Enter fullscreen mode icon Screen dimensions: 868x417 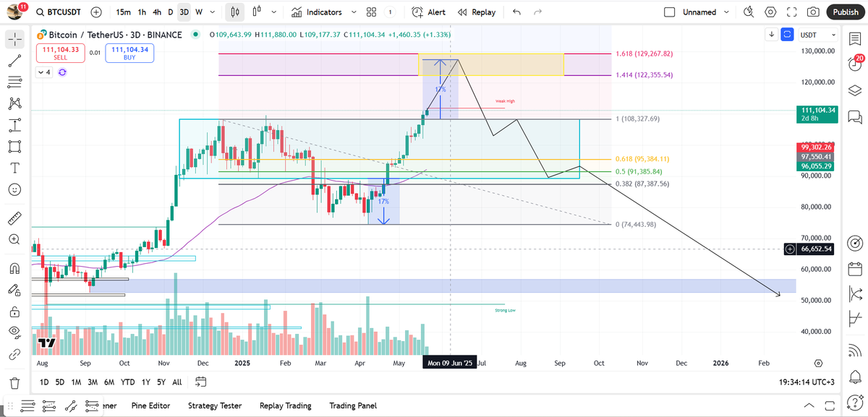point(791,12)
